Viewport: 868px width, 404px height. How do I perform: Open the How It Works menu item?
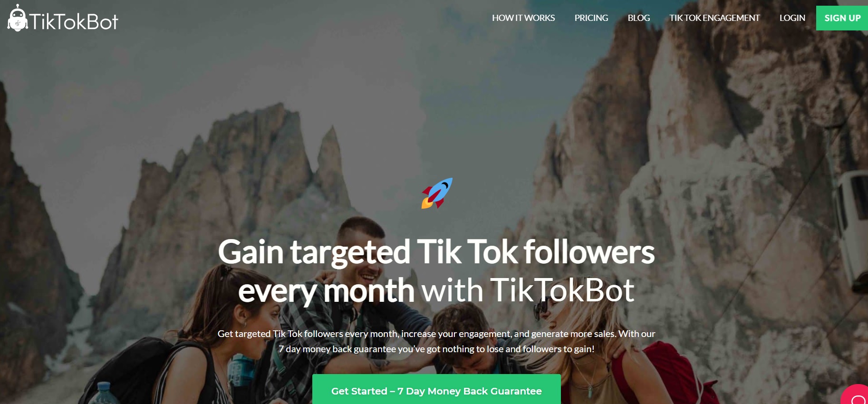523,18
